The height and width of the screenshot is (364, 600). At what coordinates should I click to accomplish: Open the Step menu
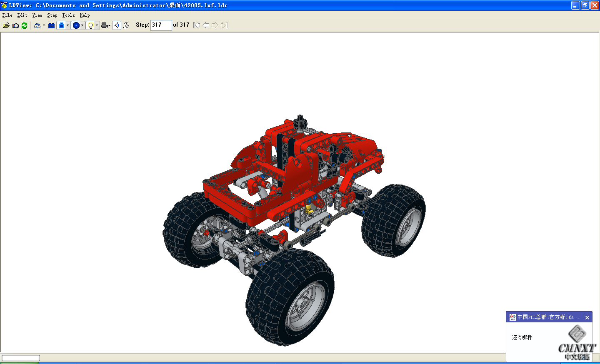tap(52, 15)
